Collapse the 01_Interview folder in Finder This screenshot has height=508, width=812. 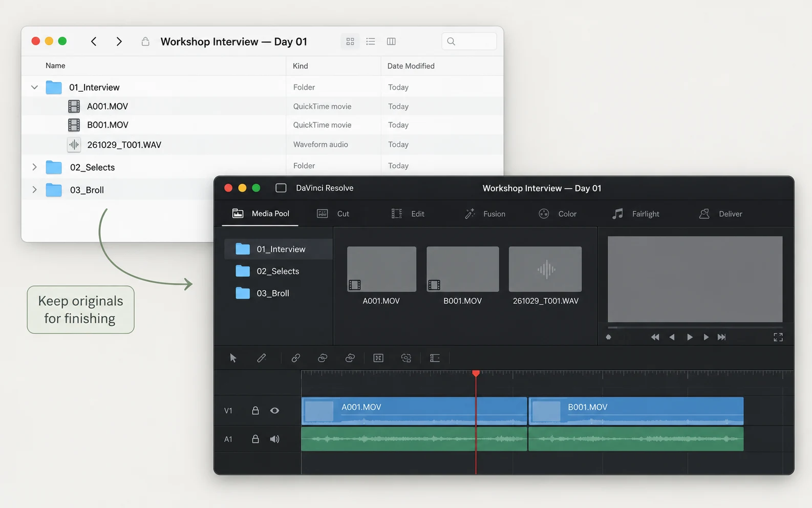[x=34, y=88]
